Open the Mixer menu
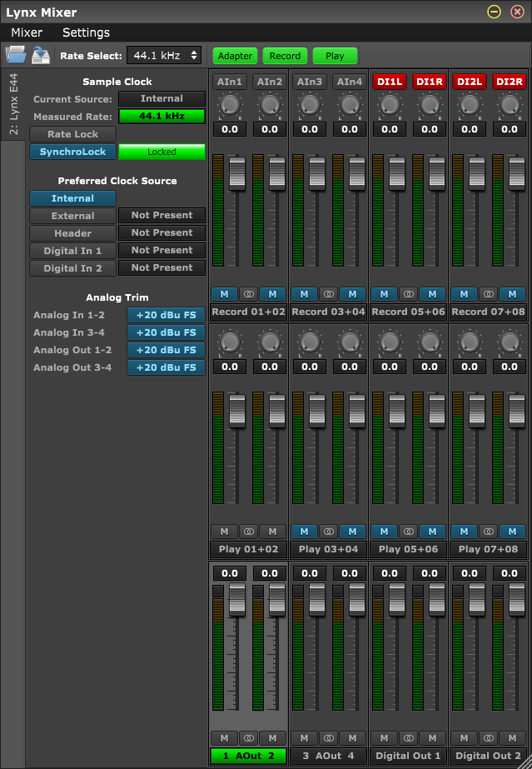The width and height of the screenshot is (532, 769). (x=27, y=32)
